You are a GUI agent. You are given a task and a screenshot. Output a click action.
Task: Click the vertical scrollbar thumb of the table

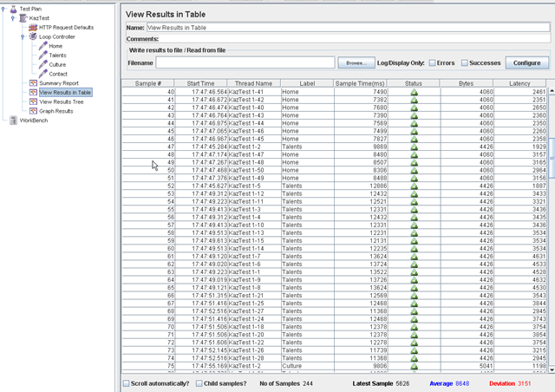(x=552, y=158)
